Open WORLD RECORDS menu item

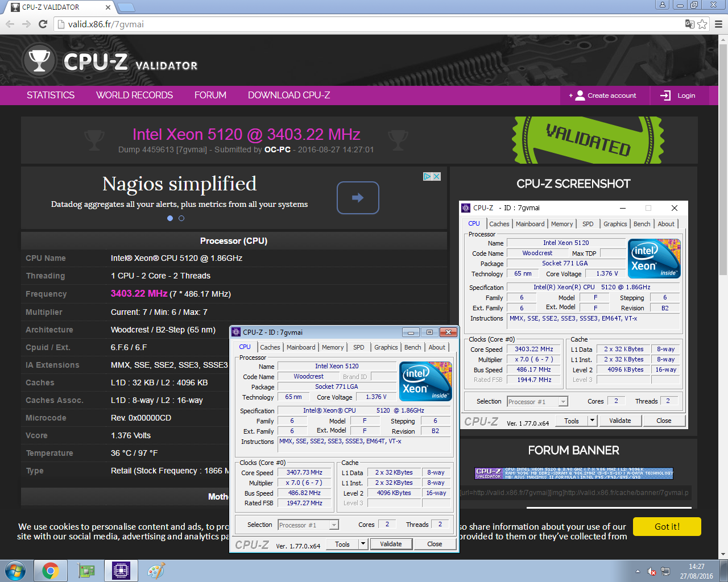click(x=134, y=95)
